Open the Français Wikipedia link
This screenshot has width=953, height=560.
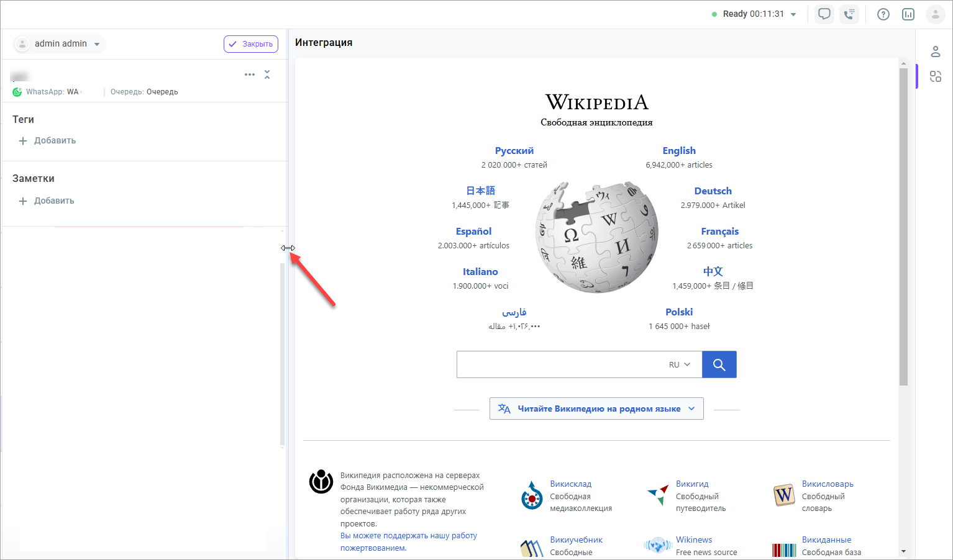coord(720,232)
